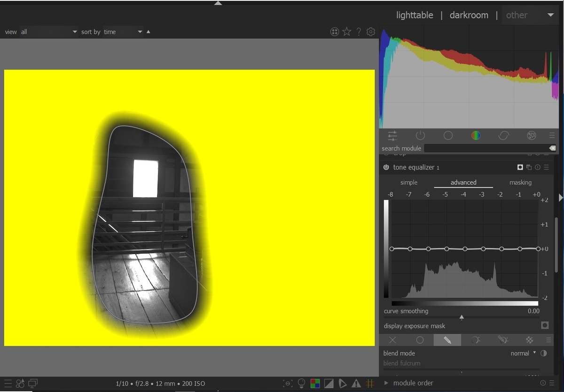
Task: Toggle clipping indication icon
Action: 329,384
